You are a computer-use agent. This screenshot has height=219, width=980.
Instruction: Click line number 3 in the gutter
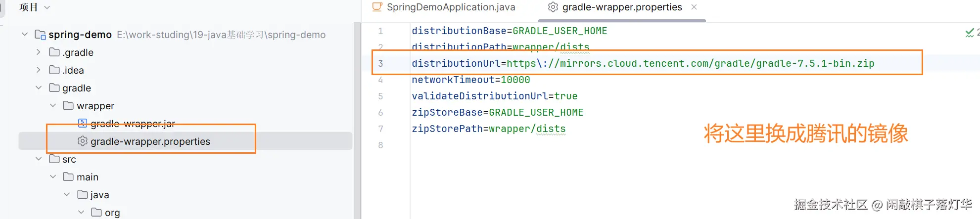coord(380,63)
